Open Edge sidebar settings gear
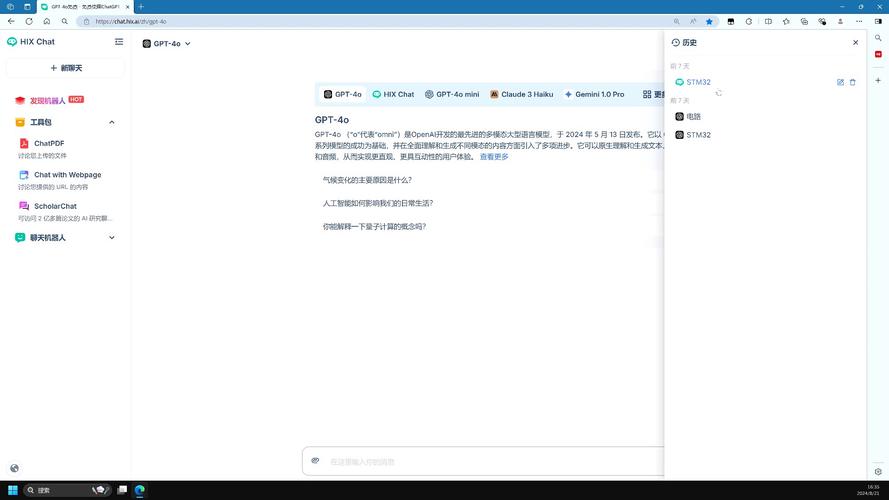 click(878, 472)
